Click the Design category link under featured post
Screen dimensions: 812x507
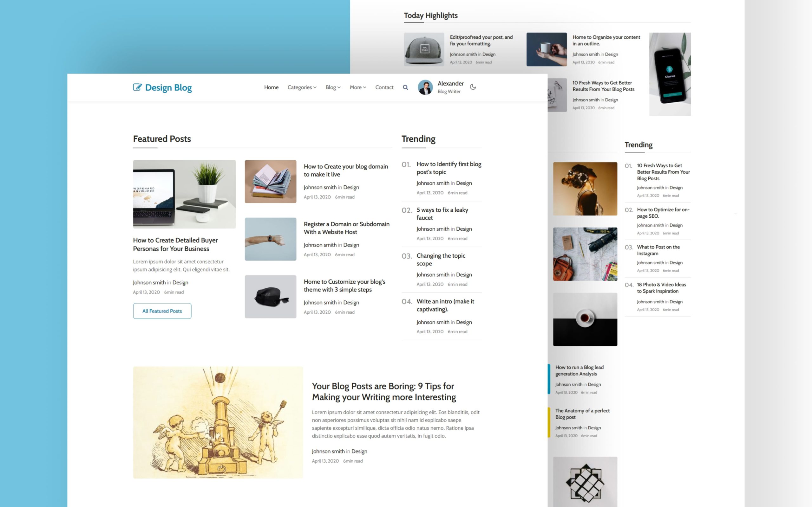tap(181, 282)
